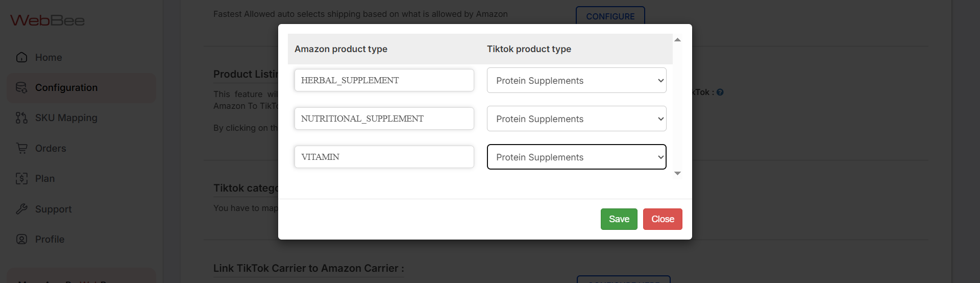Open TikTok type dropdown for NUTRITIONAL_SUPPLEMENT
The height and width of the screenshot is (283, 980).
(576, 119)
